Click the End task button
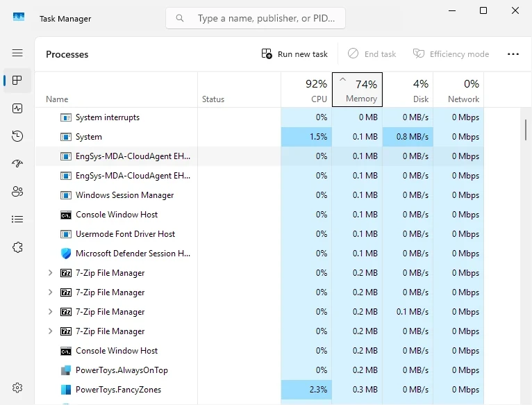532x405 pixels. coord(372,54)
